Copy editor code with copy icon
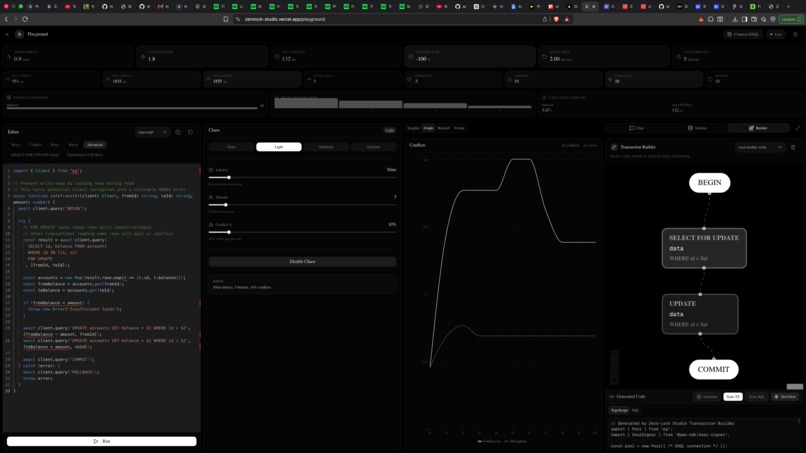 [178, 132]
